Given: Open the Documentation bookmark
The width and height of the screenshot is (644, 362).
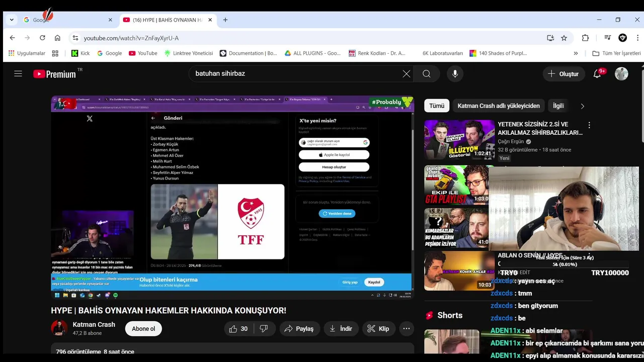Looking at the screenshot, I should 248,53.
